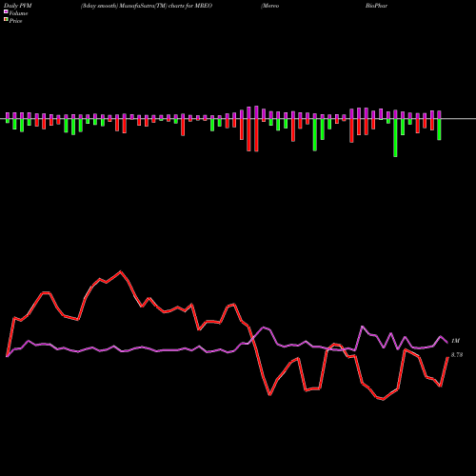Screen dimensions: 476x476
Task: Select the 'Volume' legend label
Action: [x=18, y=13]
